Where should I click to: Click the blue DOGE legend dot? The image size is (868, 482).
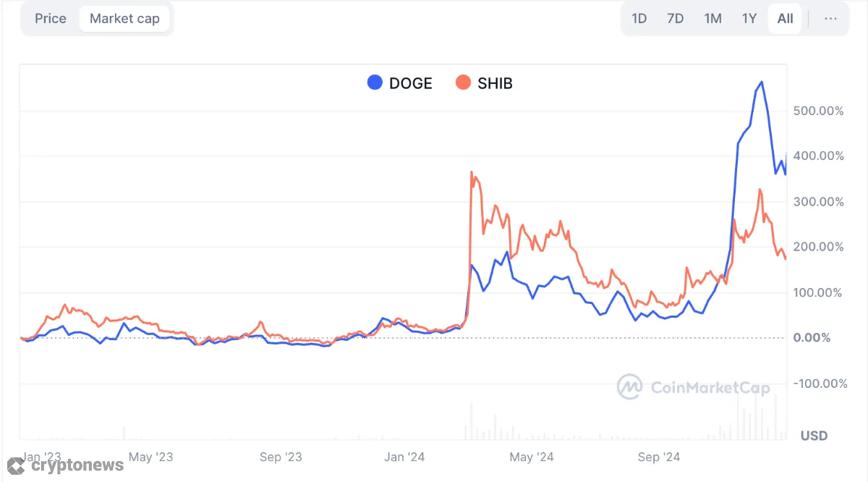click(374, 83)
